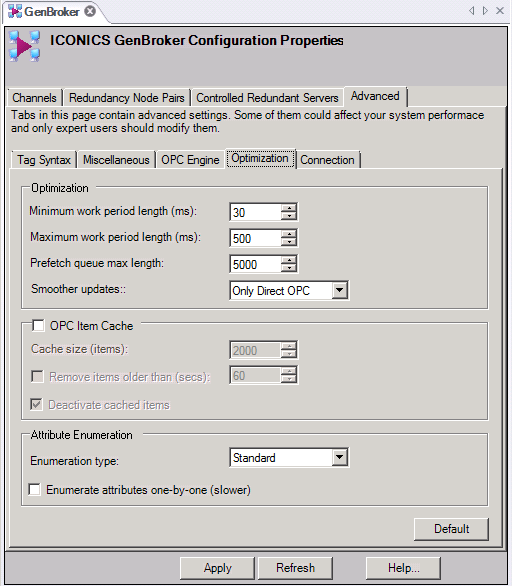Toggle the Remove items older than checkbox
The height and width of the screenshot is (586, 512).
tap(37, 376)
